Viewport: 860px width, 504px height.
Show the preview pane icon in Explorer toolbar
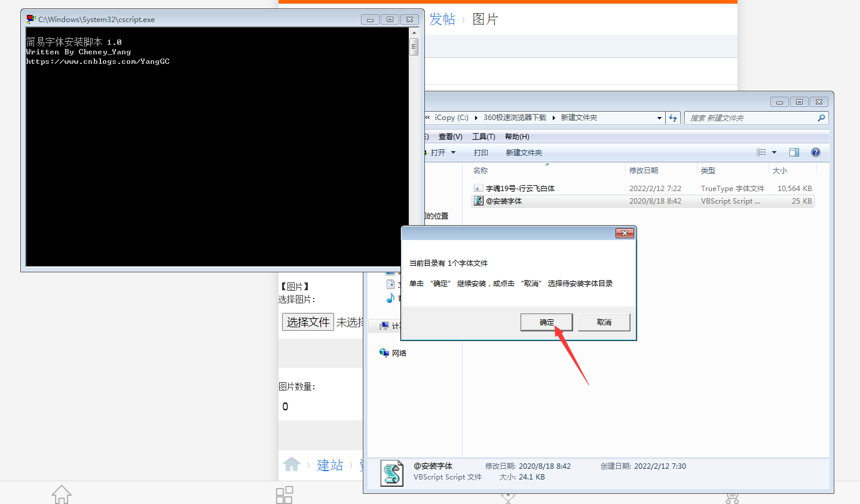click(x=794, y=152)
